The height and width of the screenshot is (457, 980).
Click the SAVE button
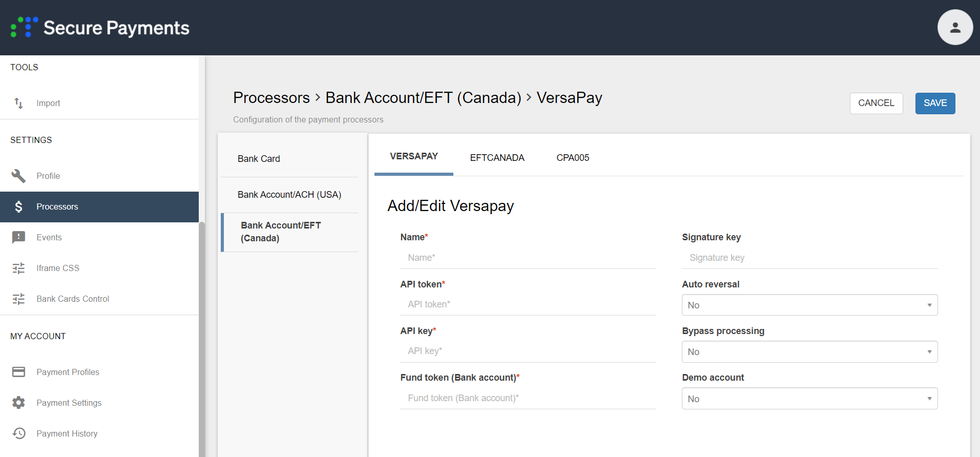coord(935,103)
